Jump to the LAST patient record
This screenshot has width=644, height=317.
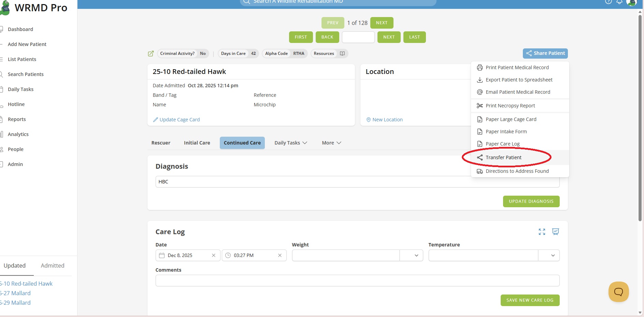click(x=414, y=37)
